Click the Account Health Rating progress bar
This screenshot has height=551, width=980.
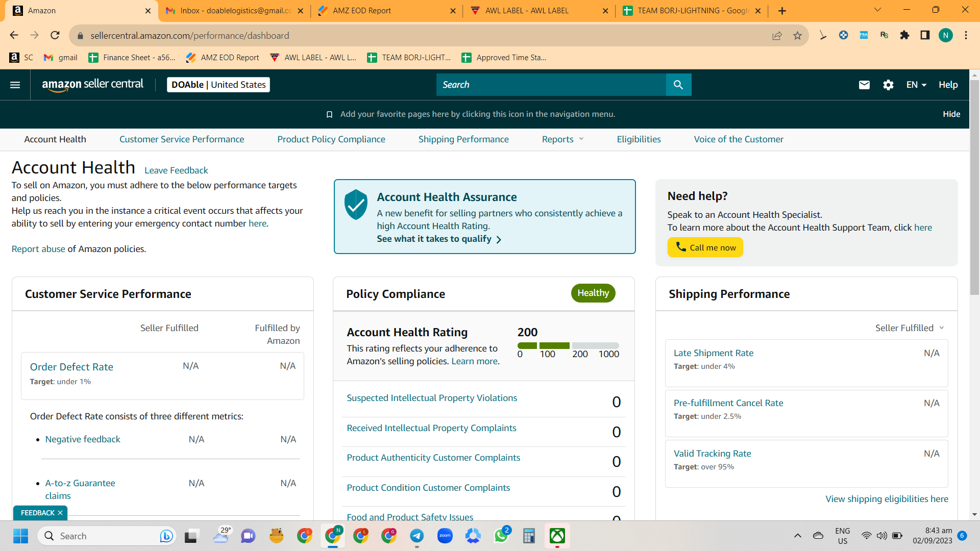tap(568, 346)
